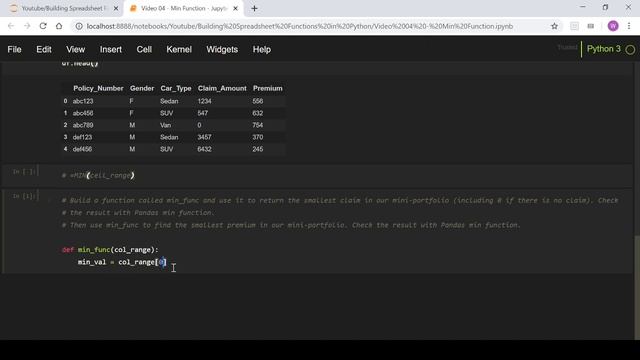The image size is (640, 360).
Task: Click the Trusted notebook indicator
Action: (x=567, y=48)
